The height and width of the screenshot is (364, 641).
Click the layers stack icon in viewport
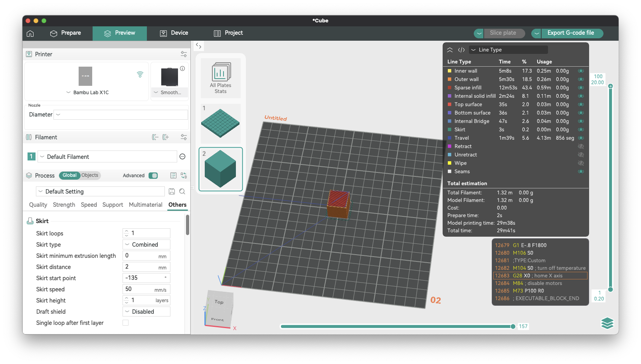click(x=607, y=323)
